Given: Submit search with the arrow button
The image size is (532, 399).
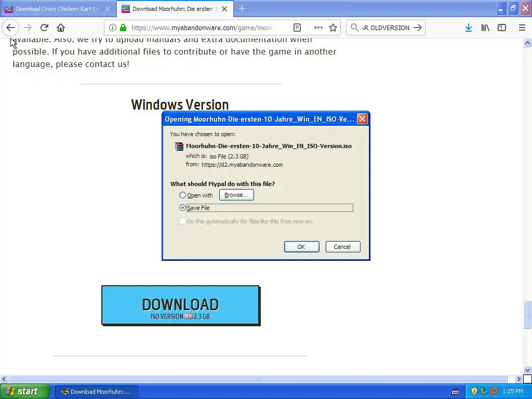Looking at the screenshot, I should pyautogui.click(x=418, y=28).
